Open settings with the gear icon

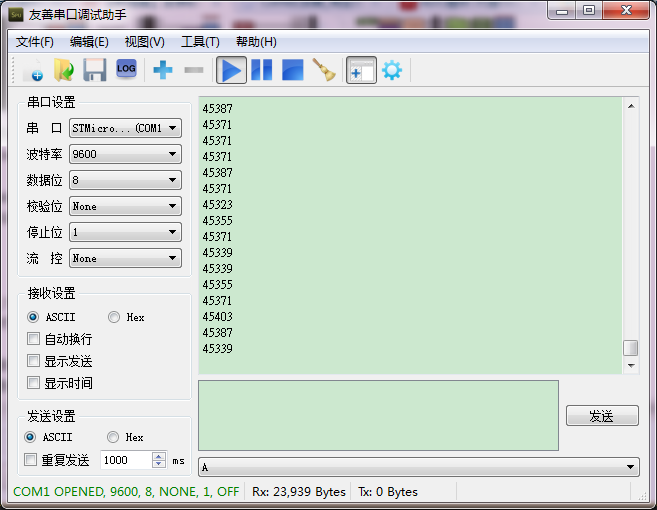392,70
